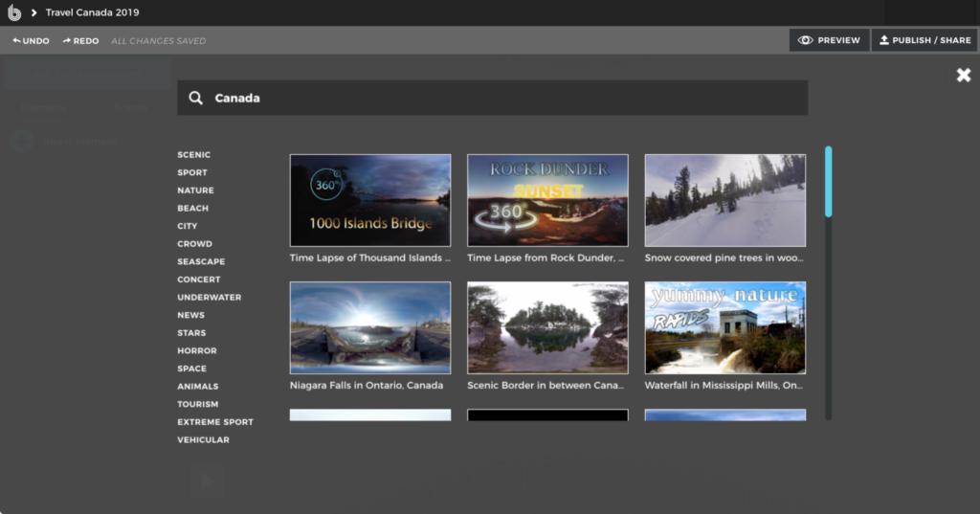This screenshot has width=980, height=514.
Task: Choose the Underwater category
Action: (209, 298)
